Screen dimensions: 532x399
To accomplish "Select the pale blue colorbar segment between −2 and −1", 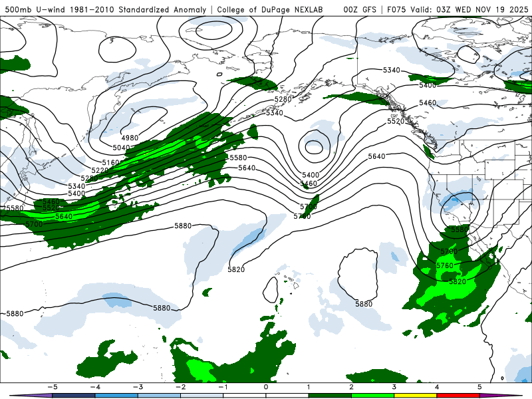I will point(202,396).
